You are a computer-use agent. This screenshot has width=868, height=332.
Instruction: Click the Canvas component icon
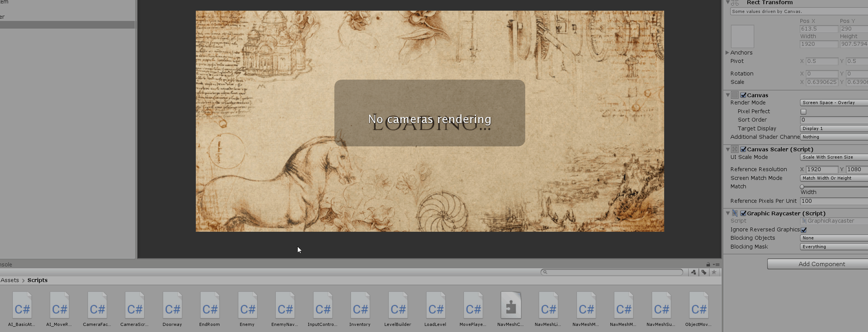pyautogui.click(x=735, y=95)
